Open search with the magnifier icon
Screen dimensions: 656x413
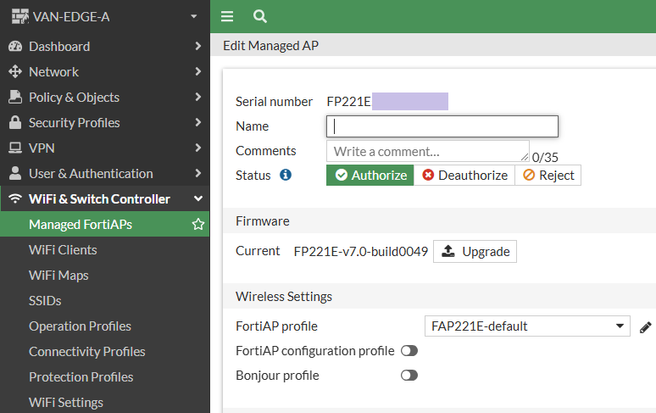pyautogui.click(x=260, y=16)
